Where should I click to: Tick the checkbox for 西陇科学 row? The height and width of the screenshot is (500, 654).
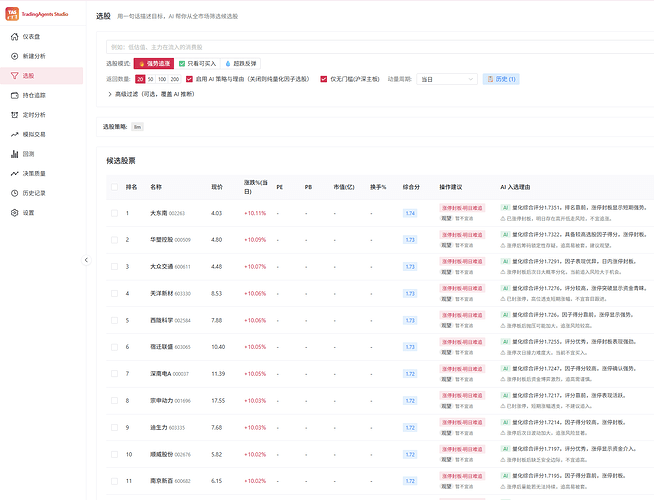[x=114, y=320]
